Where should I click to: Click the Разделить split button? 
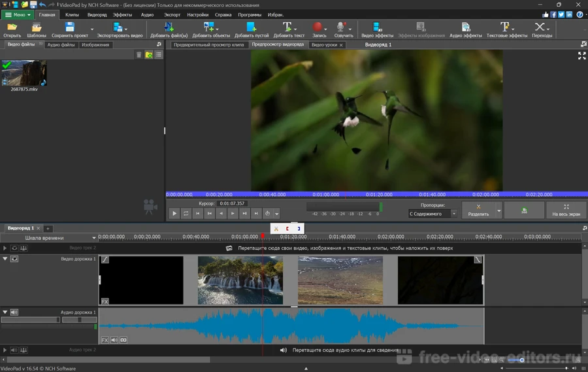478,210
